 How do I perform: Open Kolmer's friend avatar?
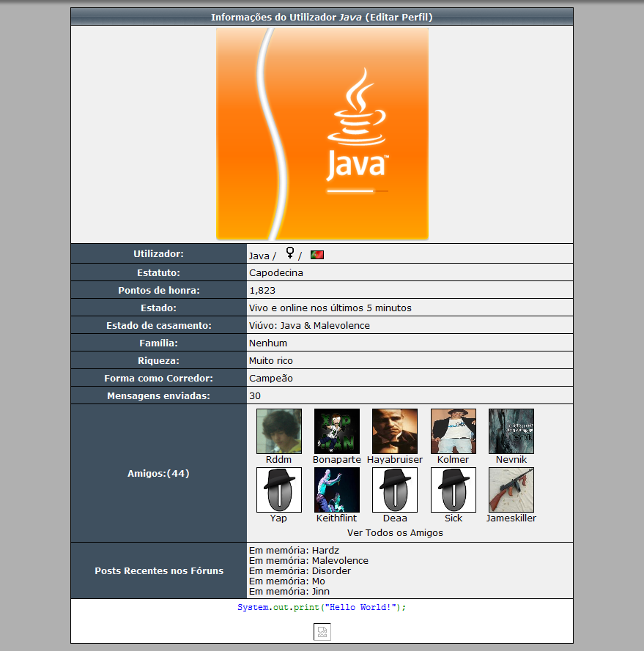454,431
